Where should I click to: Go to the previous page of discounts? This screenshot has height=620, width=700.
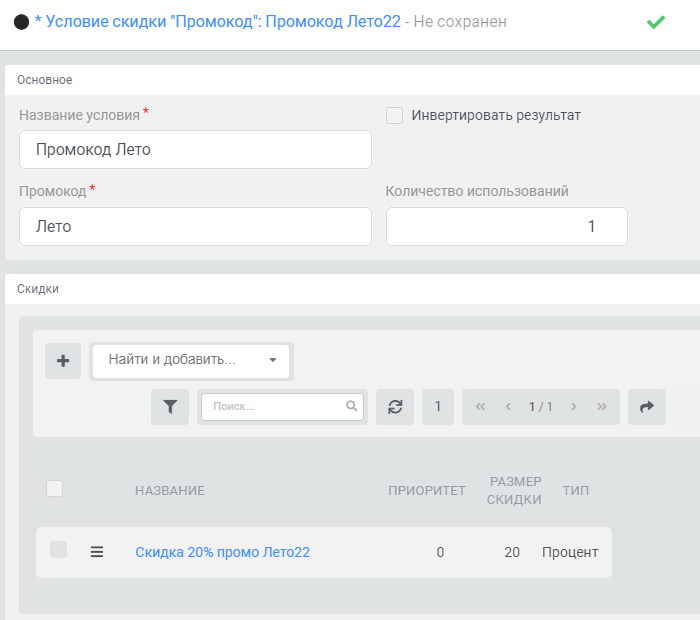508,407
